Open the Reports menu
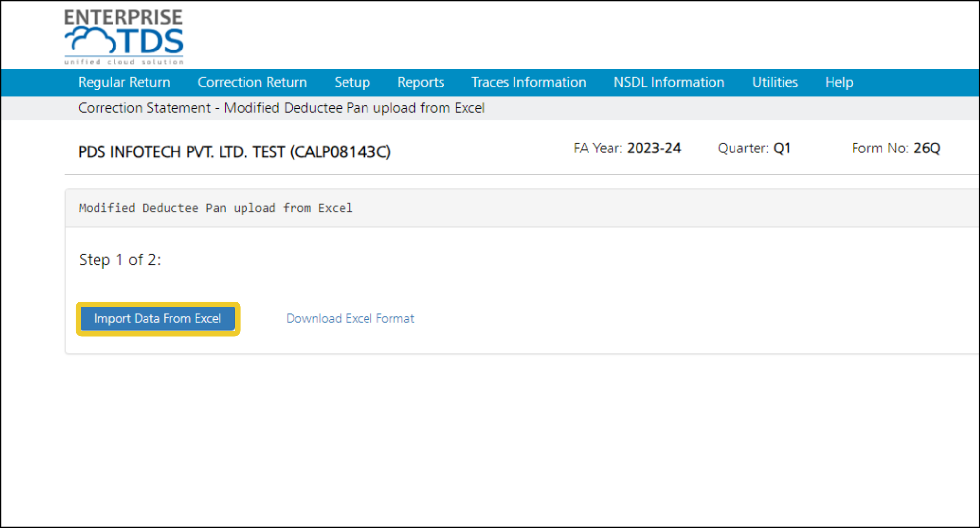The image size is (980, 528). pos(420,82)
